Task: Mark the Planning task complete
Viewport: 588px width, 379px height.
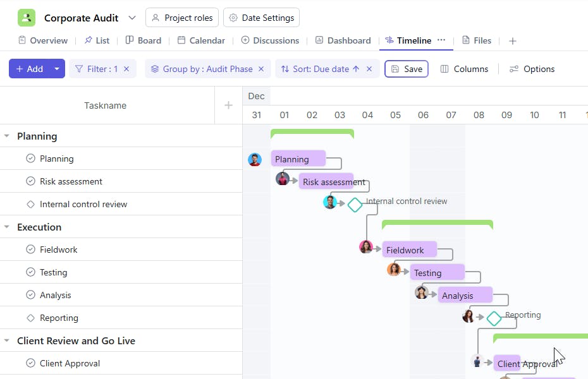Action: (30, 159)
